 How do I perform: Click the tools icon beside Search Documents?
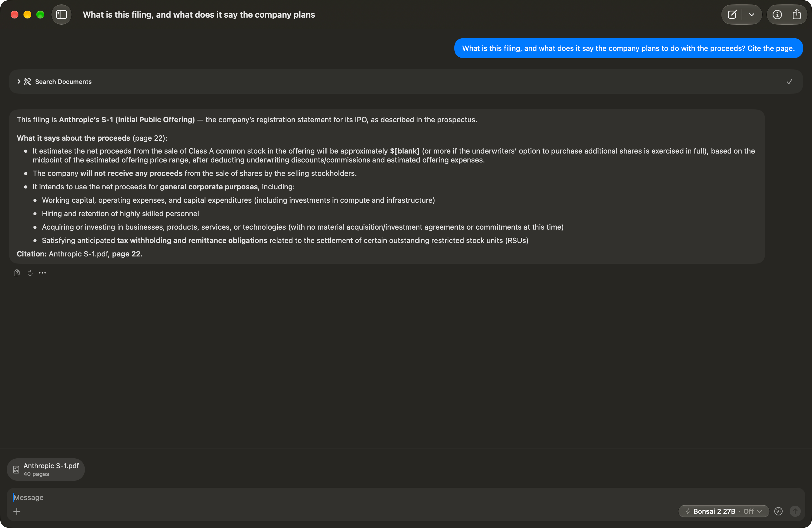[x=28, y=82]
